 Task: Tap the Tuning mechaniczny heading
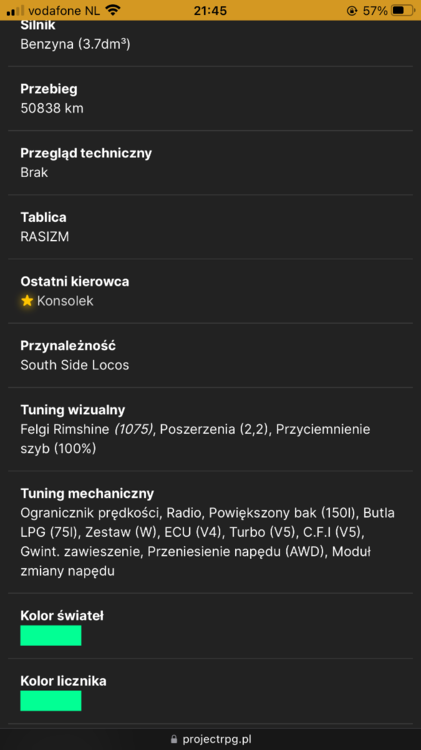point(87,493)
